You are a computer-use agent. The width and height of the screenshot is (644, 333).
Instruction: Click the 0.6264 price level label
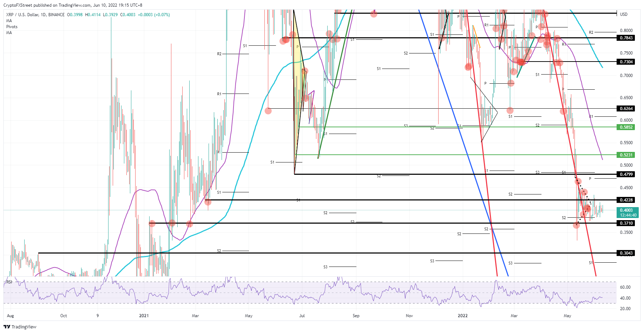626,109
